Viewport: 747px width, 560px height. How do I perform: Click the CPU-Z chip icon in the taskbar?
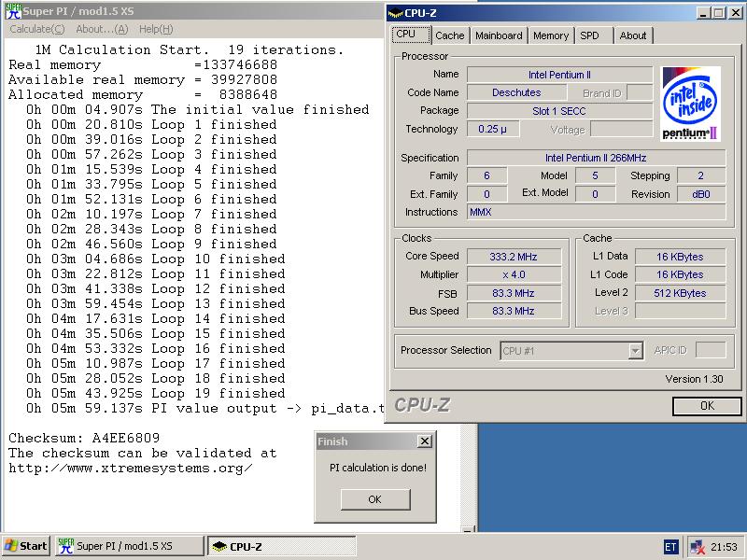click(219, 546)
